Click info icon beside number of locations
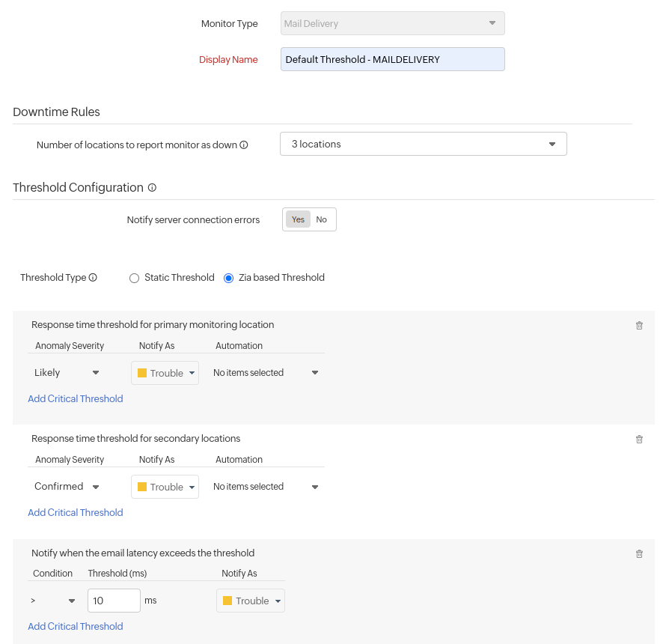 [244, 145]
